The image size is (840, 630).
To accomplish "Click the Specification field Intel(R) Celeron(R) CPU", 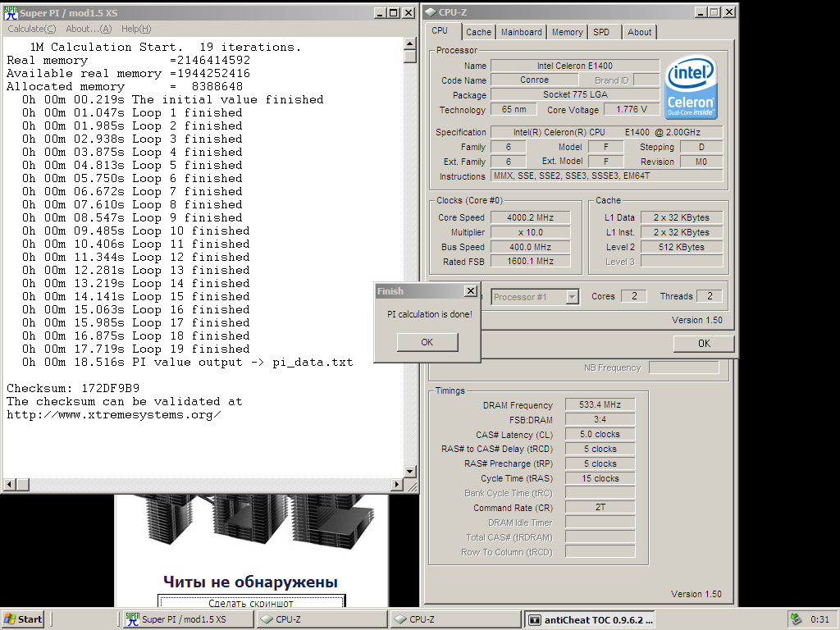I will pyautogui.click(x=607, y=132).
